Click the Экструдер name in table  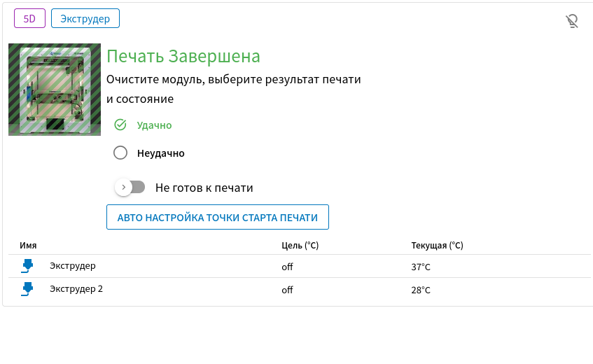73,266
